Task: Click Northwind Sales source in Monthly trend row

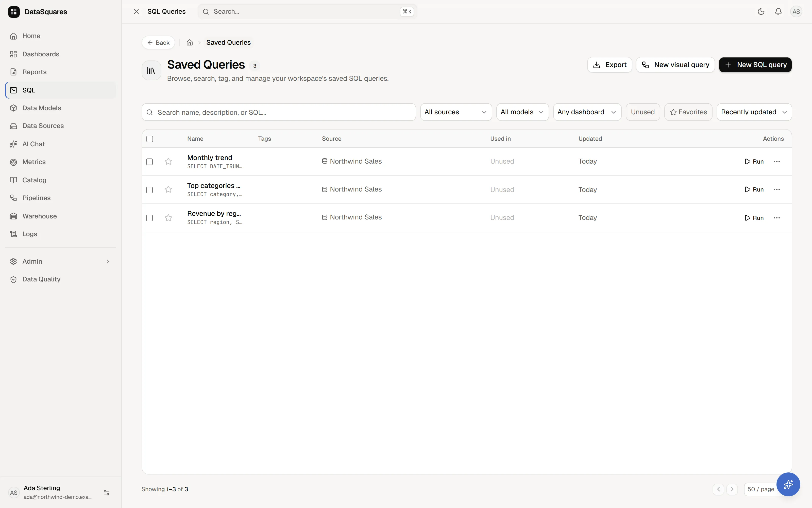Action: tap(352, 161)
